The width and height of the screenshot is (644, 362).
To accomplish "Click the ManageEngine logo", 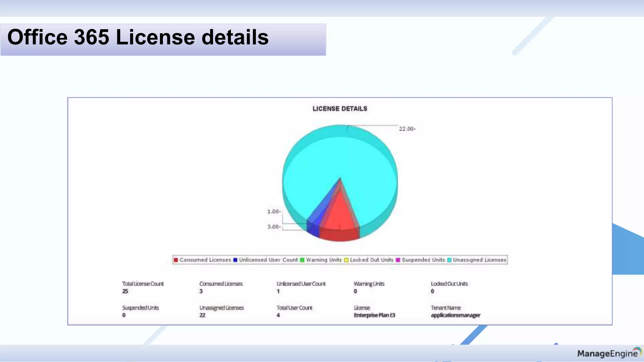I will [609, 353].
